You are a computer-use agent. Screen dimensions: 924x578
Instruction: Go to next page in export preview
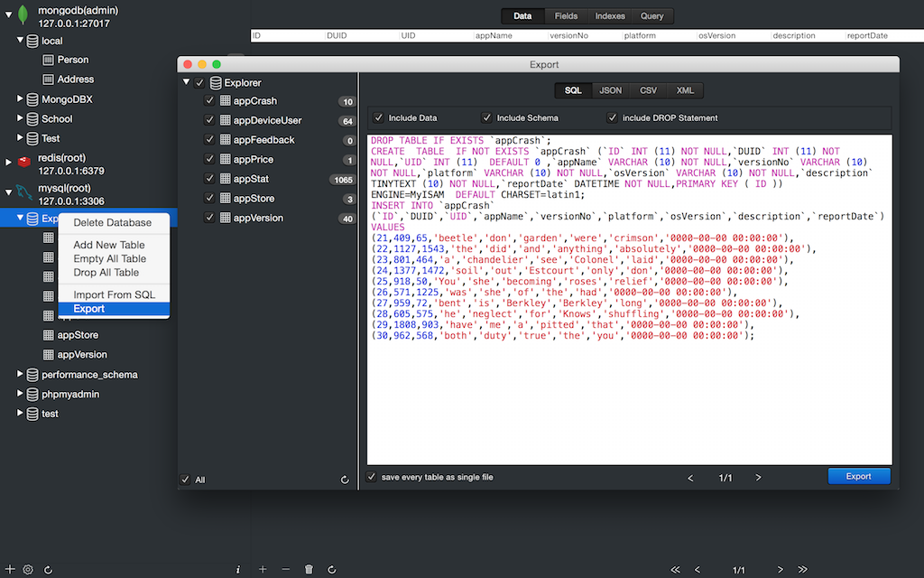click(758, 477)
